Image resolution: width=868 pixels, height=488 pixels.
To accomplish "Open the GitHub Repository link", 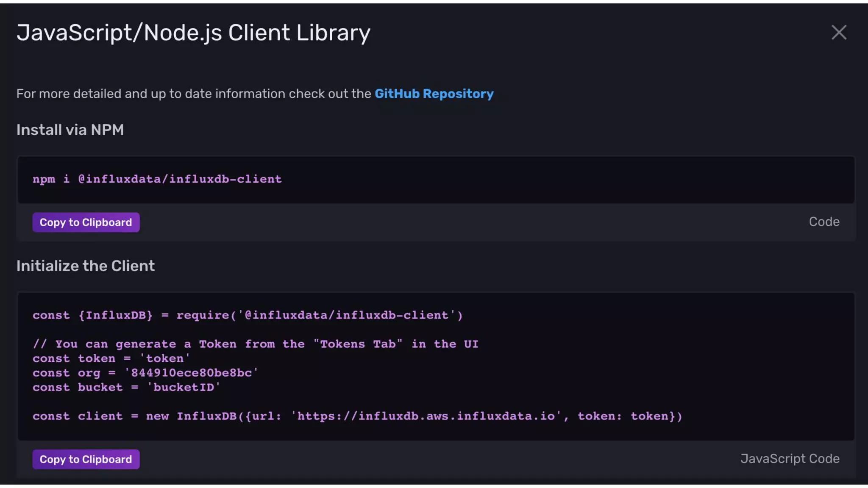I will [434, 94].
